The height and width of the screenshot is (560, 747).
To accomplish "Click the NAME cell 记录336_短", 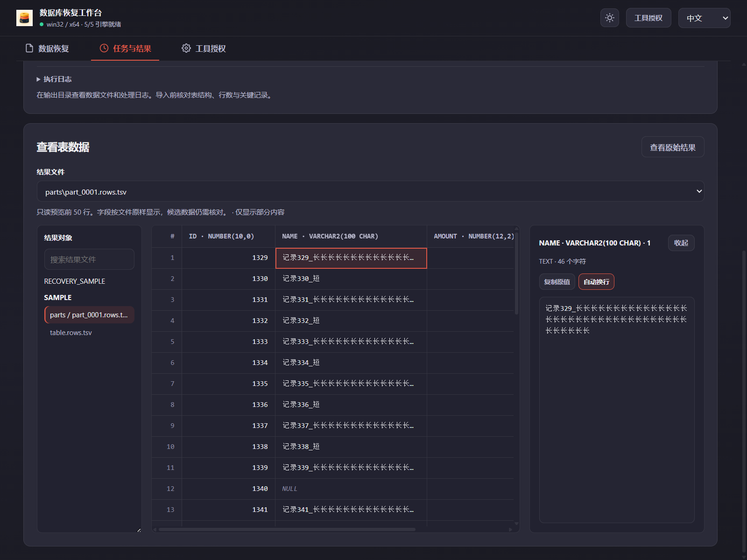I will 351,405.
